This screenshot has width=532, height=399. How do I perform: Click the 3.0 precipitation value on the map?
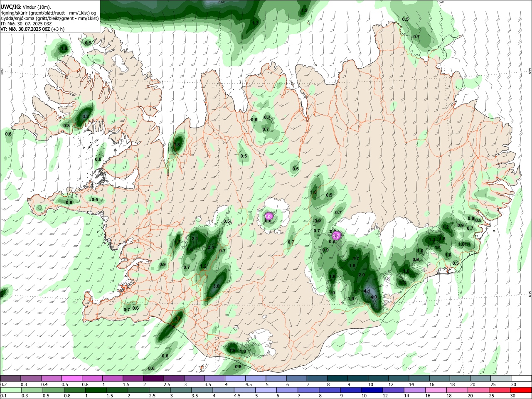[x=216, y=286]
